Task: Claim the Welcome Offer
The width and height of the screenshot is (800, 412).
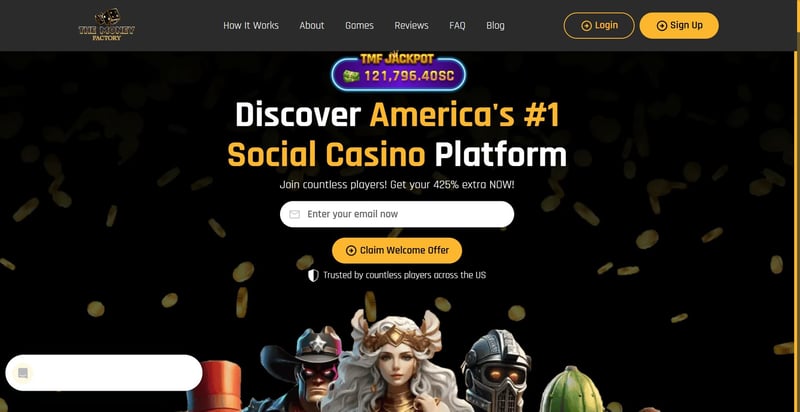Action: point(397,250)
